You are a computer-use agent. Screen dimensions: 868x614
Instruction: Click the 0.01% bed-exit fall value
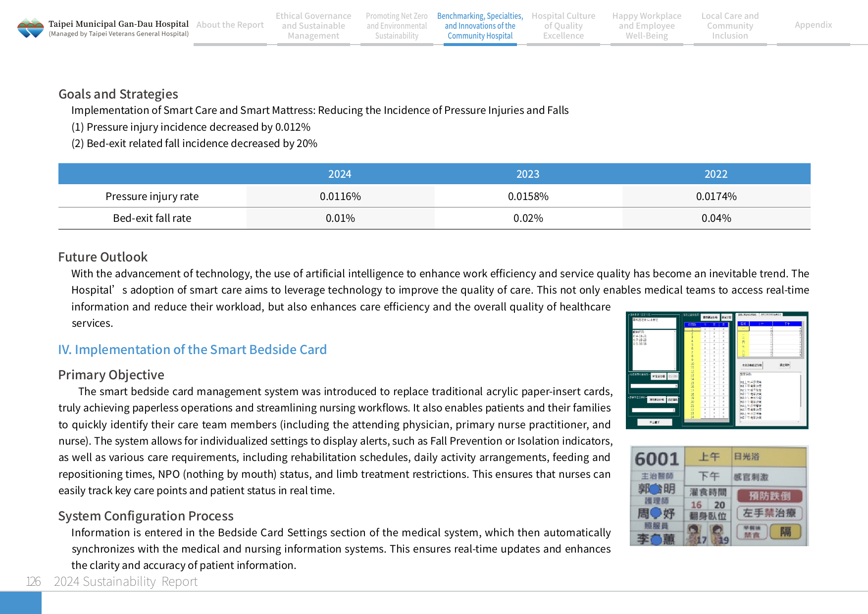point(340,218)
